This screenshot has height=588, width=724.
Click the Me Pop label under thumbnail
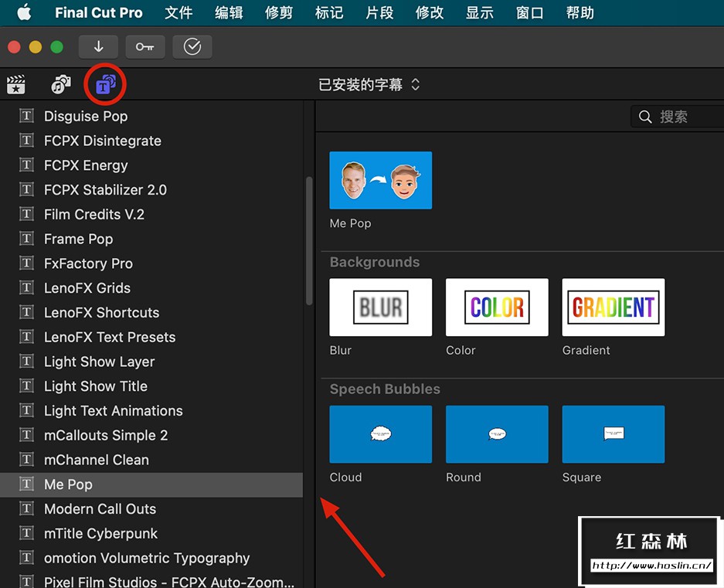coord(350,223)
